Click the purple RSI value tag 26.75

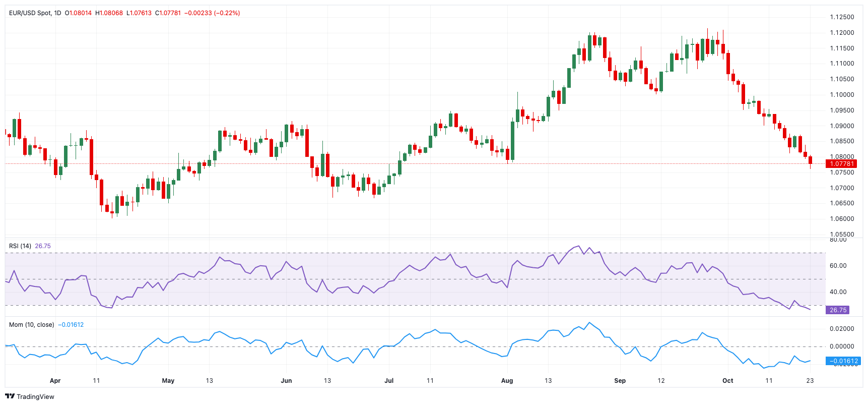tap(837, 310)
